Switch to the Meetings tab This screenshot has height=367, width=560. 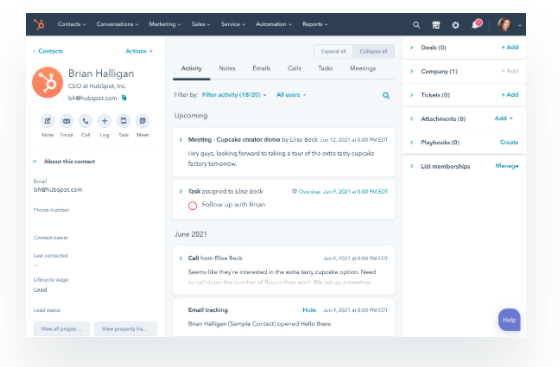[x=363, y=68]
